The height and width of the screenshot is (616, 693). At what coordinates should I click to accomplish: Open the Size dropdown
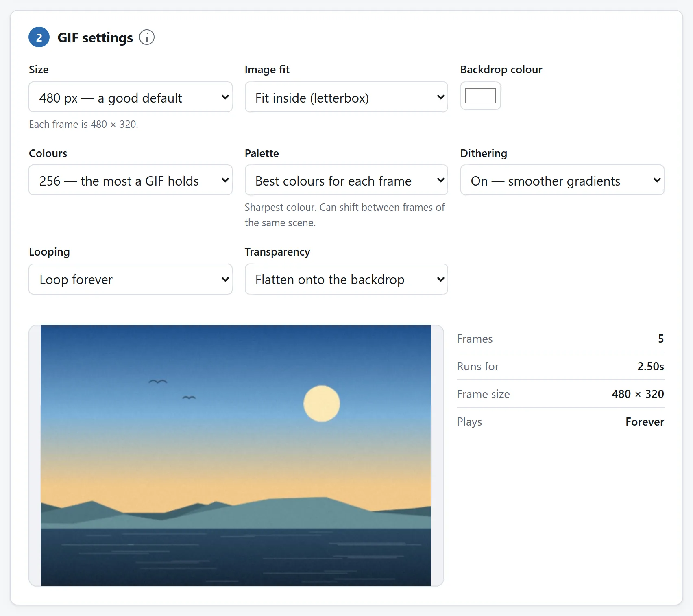pyautogui.click(x=131, y=97)
